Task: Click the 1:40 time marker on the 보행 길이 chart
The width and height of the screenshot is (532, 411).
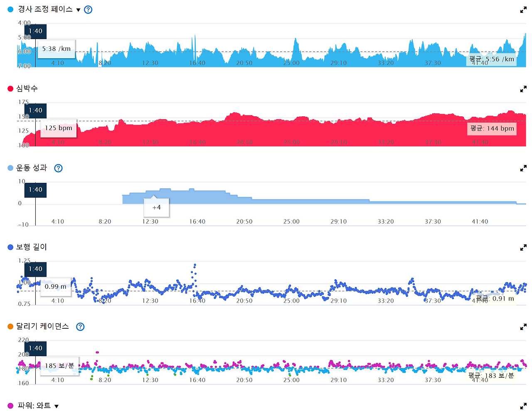Action: (36, 269)
